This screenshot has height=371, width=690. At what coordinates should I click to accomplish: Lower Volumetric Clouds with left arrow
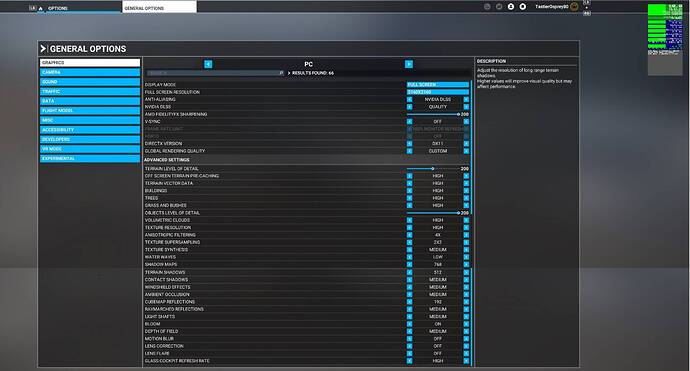(x=410, y=220)
